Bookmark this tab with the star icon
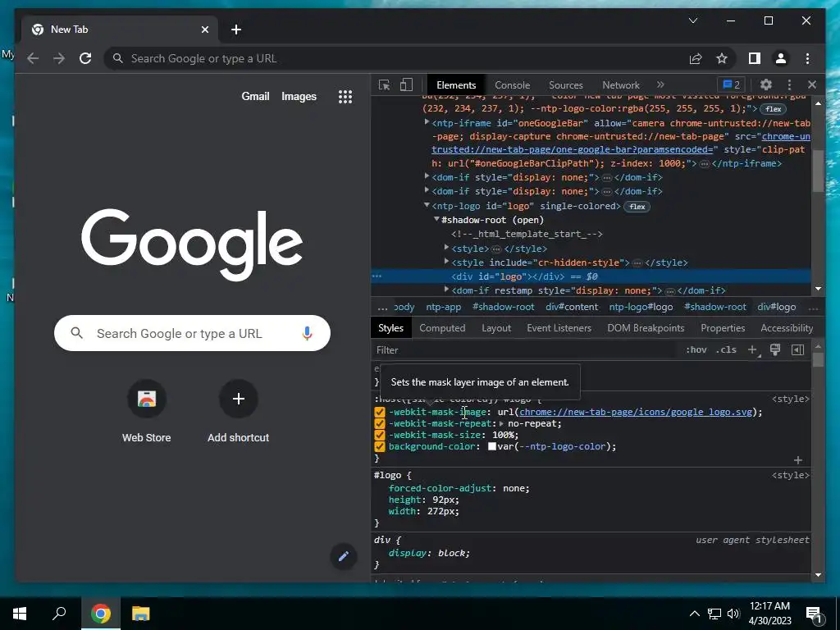This screenshot has width=840, height=630. pos(722,58)
